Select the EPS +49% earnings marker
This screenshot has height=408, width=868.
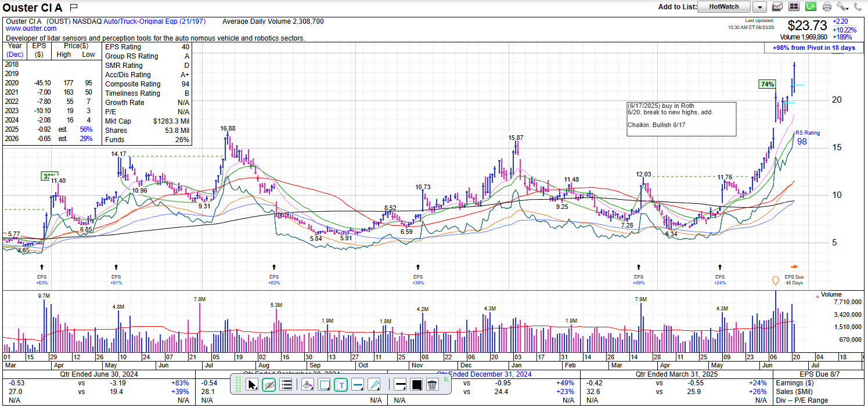pos(639,274)
